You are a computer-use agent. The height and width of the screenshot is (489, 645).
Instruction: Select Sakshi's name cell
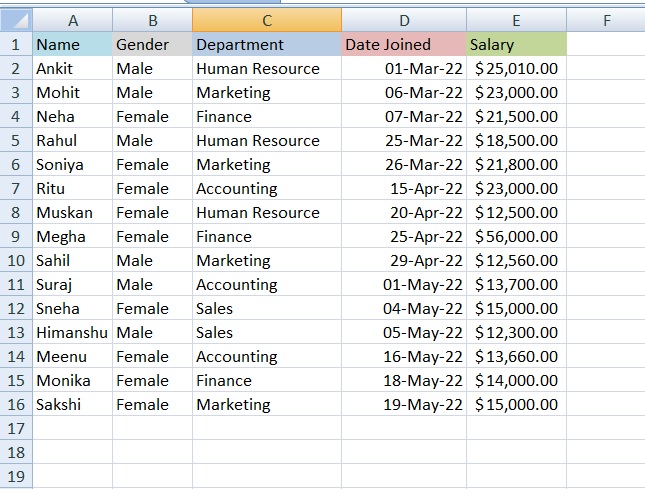72,404
